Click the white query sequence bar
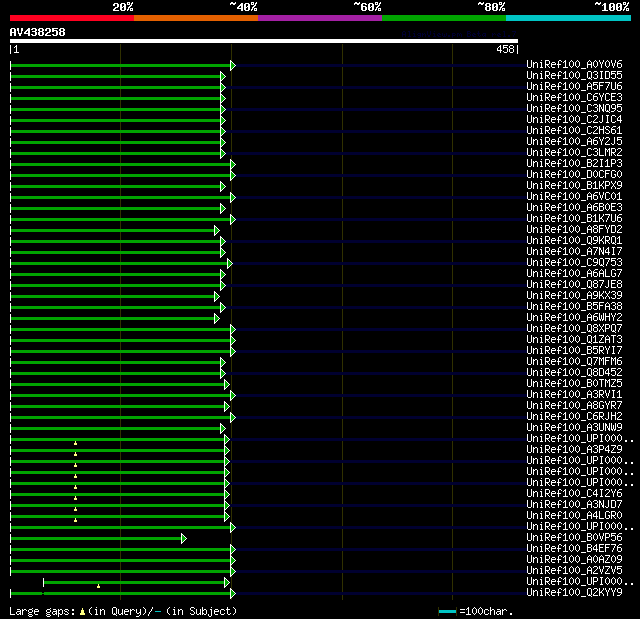 (264, 41)
